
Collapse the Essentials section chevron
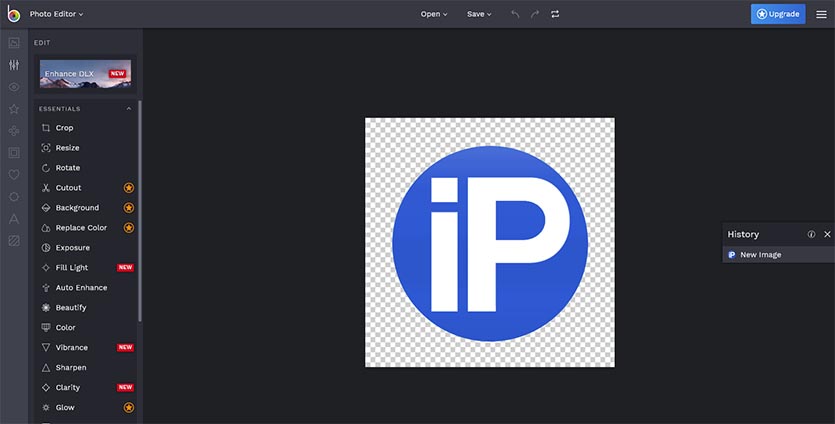pyautogui.click(x=128, y=109)
